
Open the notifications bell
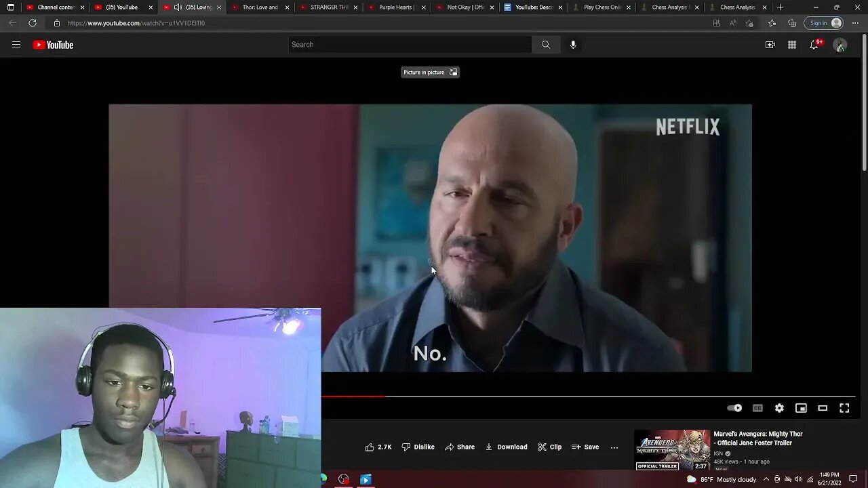pyautogui.click(x=814, y=45)
